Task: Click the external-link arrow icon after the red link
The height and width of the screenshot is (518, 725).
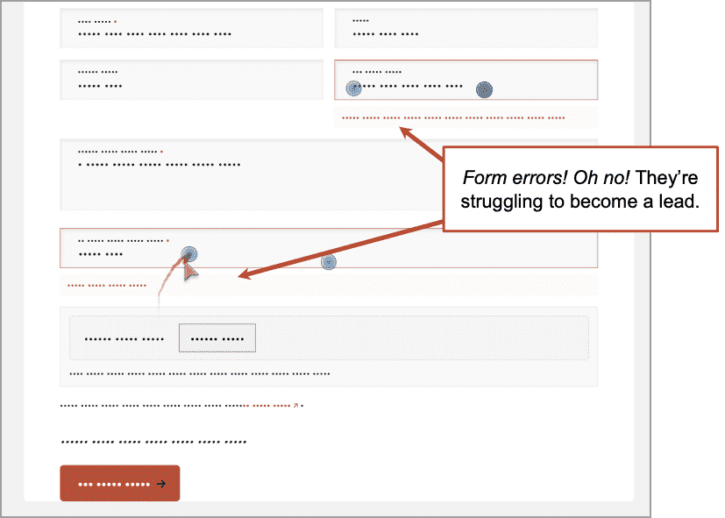Action: pyautogui.click(x=295, y=406)
